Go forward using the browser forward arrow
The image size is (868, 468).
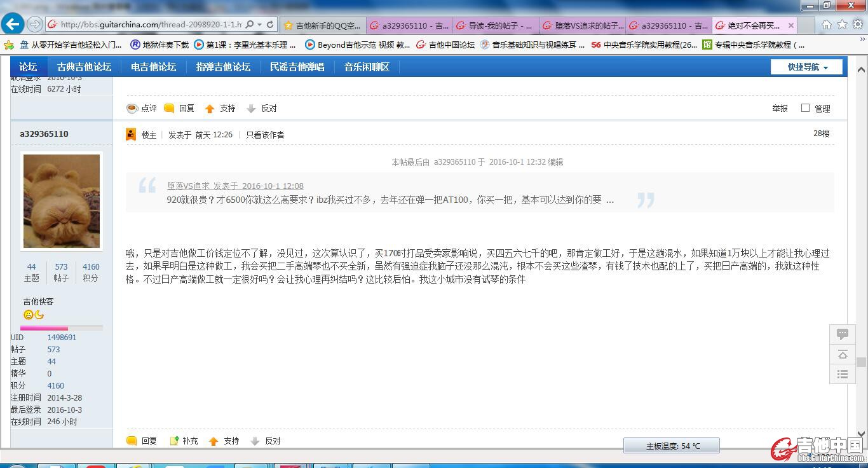[35, 25]
